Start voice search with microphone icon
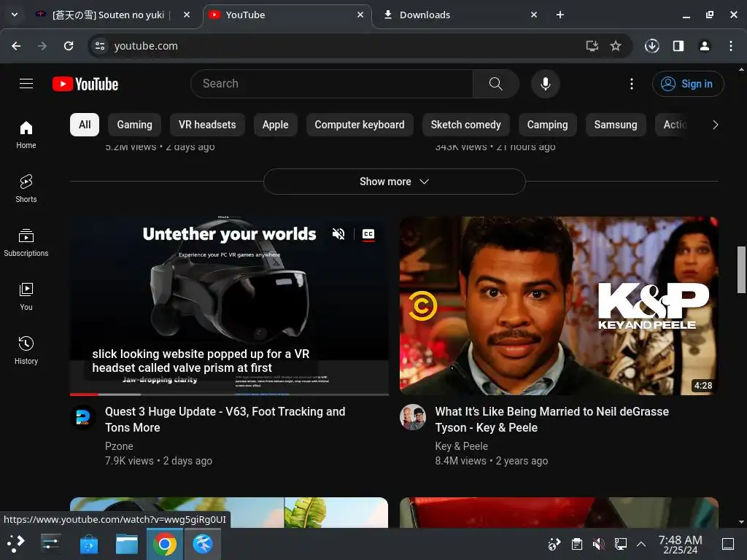The height and width of the screenshot is (560, 747). [546, 84]
